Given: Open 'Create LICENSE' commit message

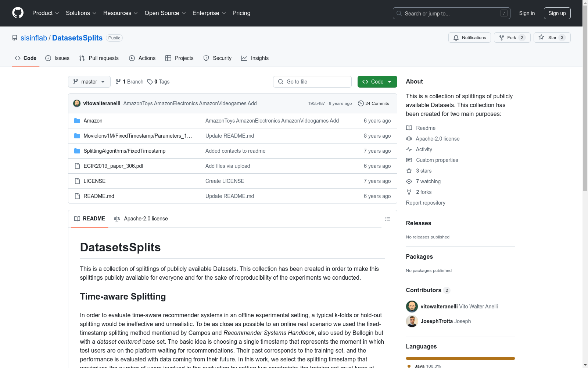Looking at the screenshot, I should [225, 181].
